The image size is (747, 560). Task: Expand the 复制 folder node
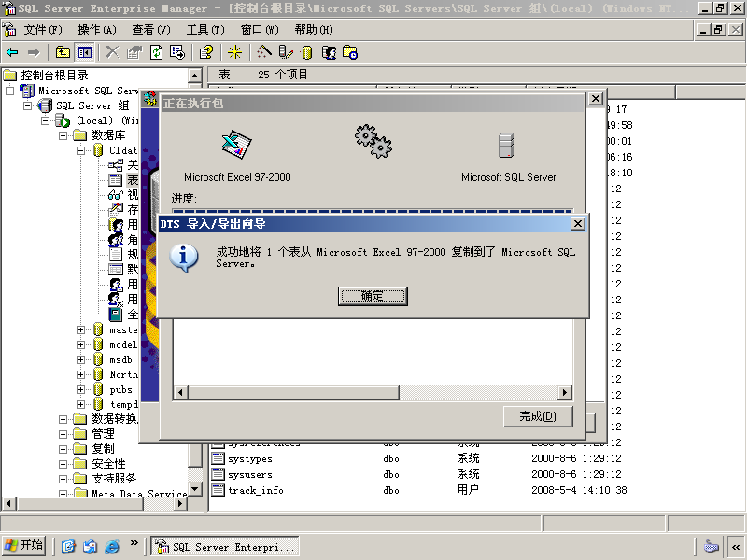pyautogui.click(x=63, y=449)
